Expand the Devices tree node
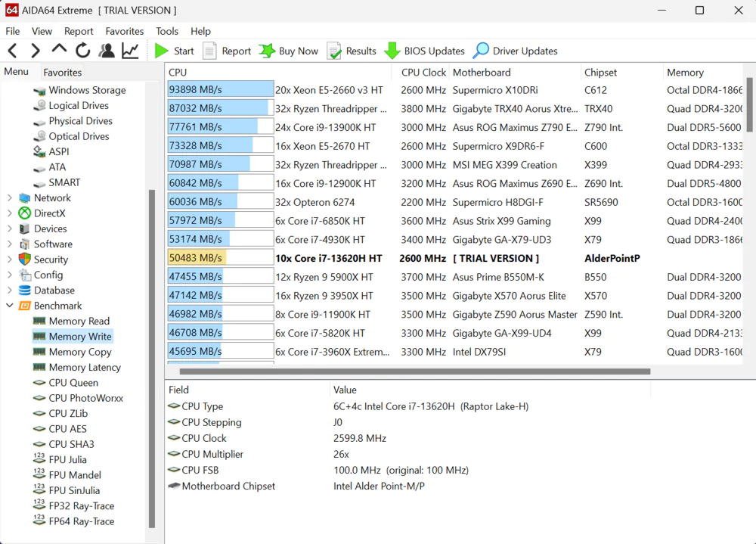 (x=10, y=228)
